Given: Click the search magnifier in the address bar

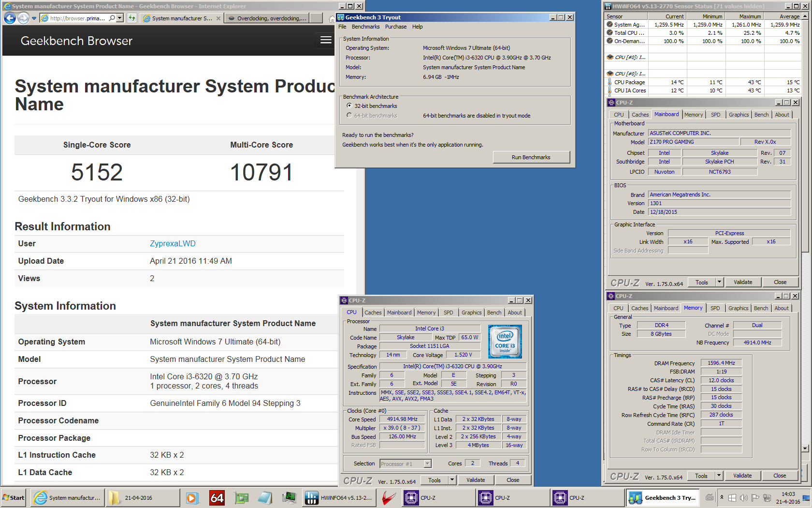Looking at the screenshot, I should pyautogui.click(x=112, y=18).
